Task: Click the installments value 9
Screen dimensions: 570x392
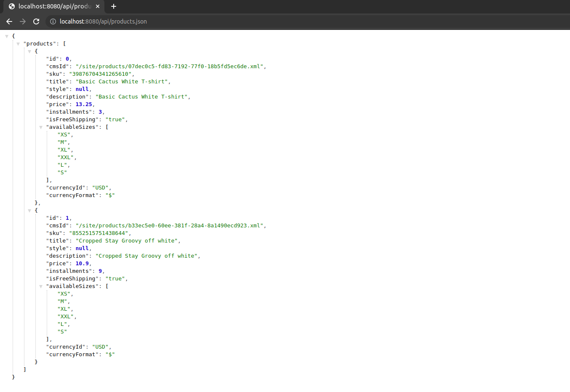Action: pos(100,271)
